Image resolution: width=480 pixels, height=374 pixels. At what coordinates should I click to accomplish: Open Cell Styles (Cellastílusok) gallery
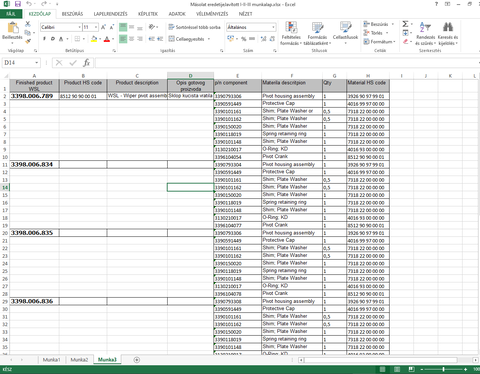tap(345, 33)
